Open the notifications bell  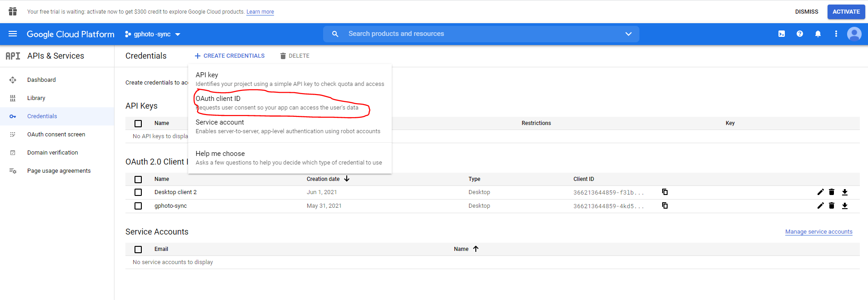818,34
